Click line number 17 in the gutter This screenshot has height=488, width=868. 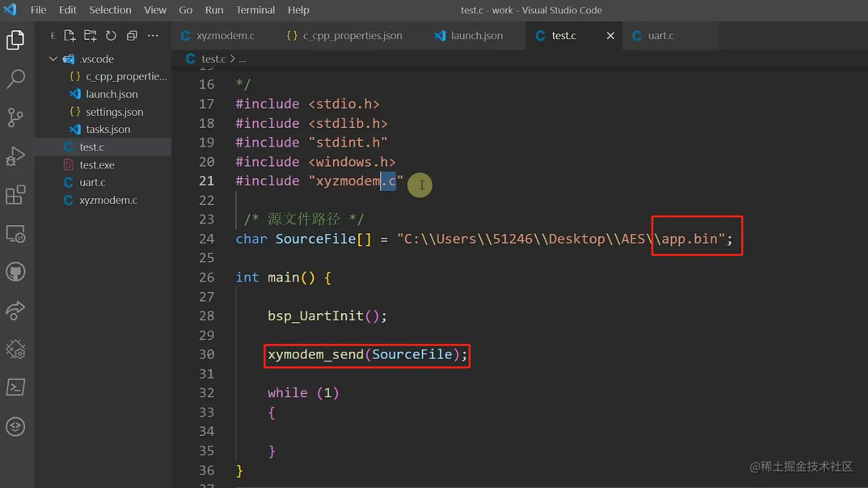click(206, 104)
